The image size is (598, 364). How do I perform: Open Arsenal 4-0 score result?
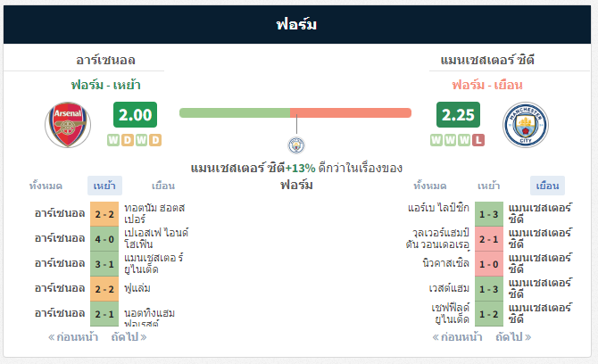pyautogui.click(x=104, y=239)
